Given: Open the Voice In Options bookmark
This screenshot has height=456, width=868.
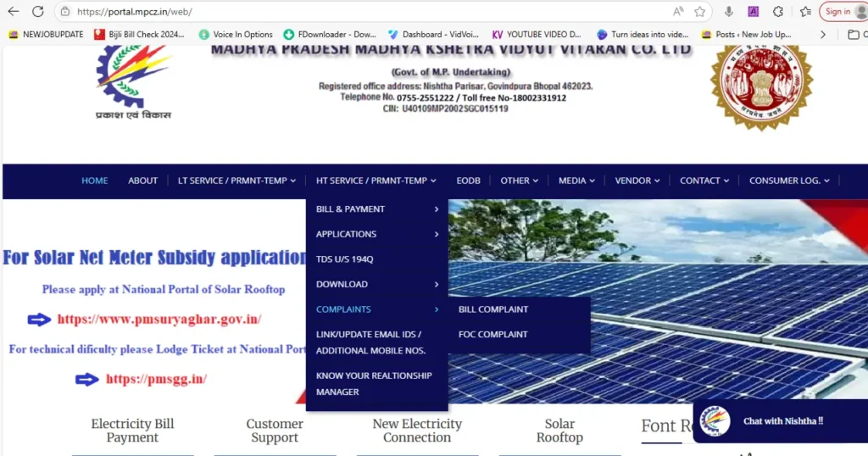Looking at the screenshot, I should [236, 34].
